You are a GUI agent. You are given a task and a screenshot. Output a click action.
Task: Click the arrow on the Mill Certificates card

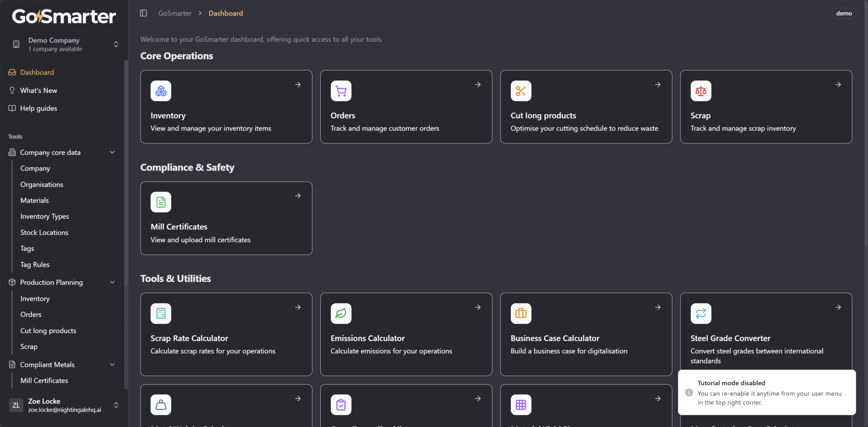point(298,196)
